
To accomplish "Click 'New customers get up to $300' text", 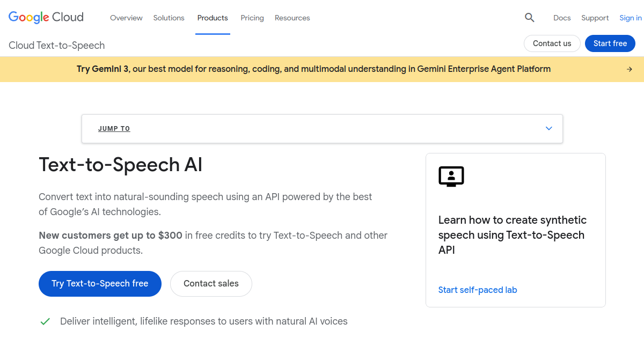I will point(111,236).
